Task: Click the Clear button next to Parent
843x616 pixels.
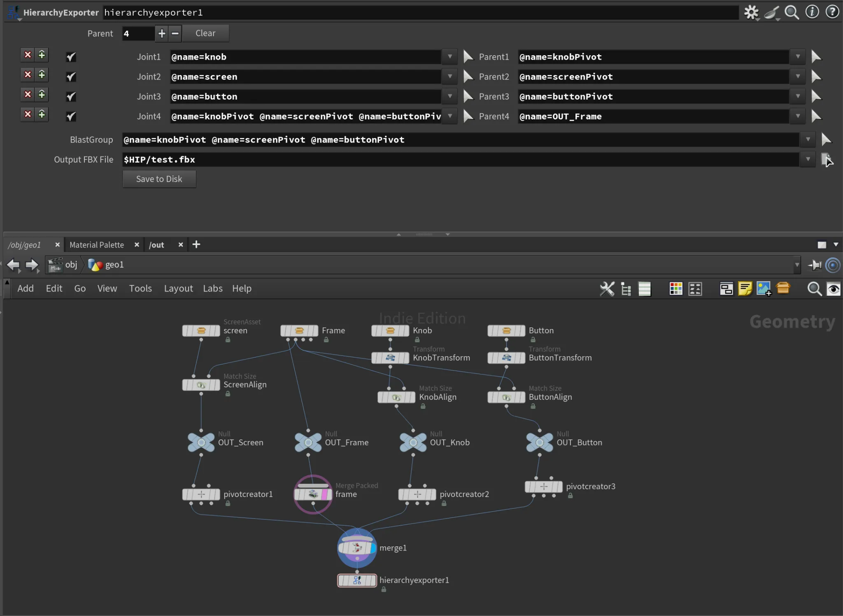Action: [205, 33]
